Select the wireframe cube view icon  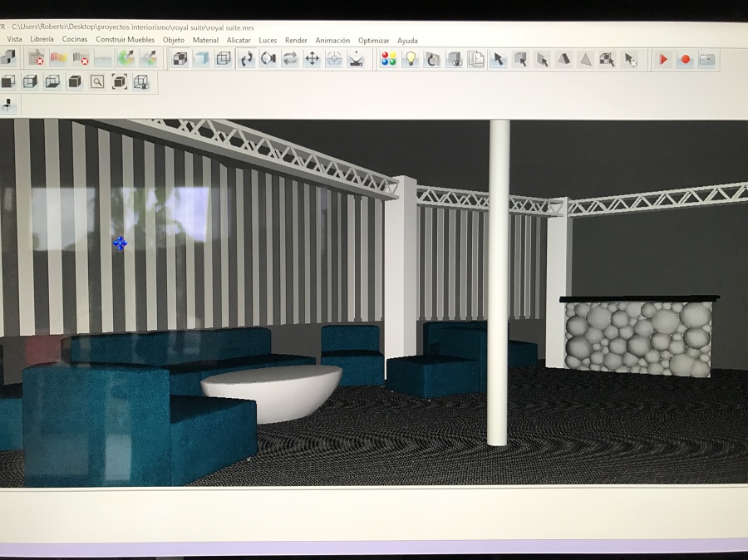pos(224,59)
